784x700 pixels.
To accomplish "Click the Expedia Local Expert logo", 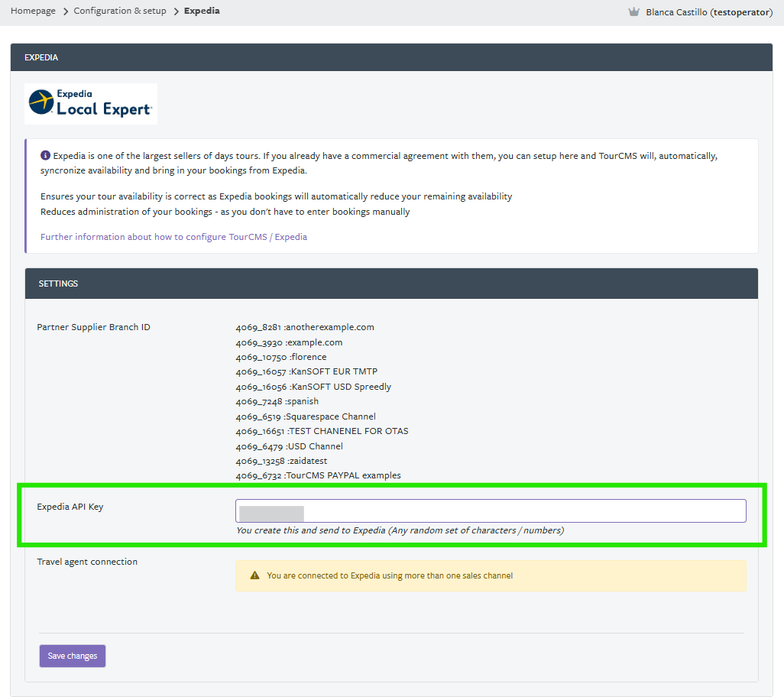I will (x=91, y=103).
